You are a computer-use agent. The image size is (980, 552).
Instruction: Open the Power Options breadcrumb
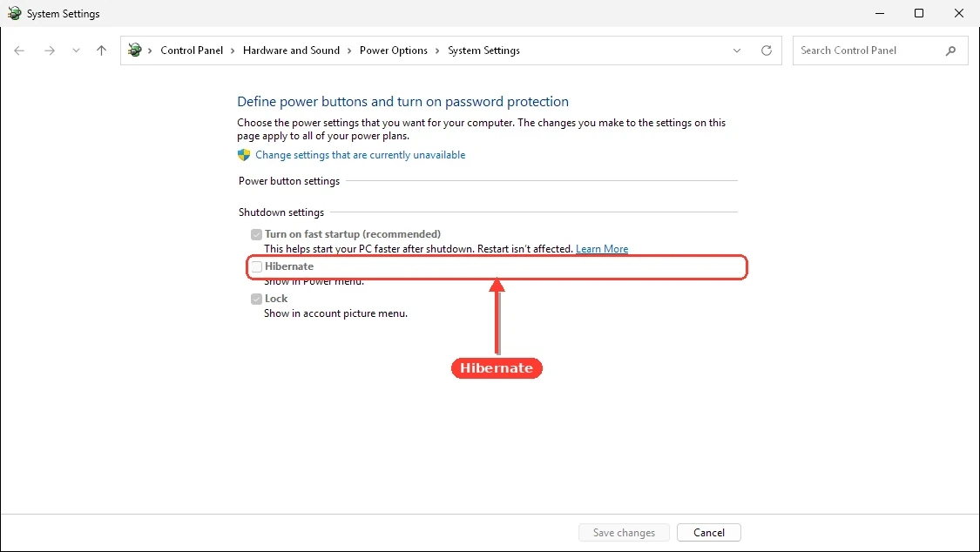click(394, 50)
